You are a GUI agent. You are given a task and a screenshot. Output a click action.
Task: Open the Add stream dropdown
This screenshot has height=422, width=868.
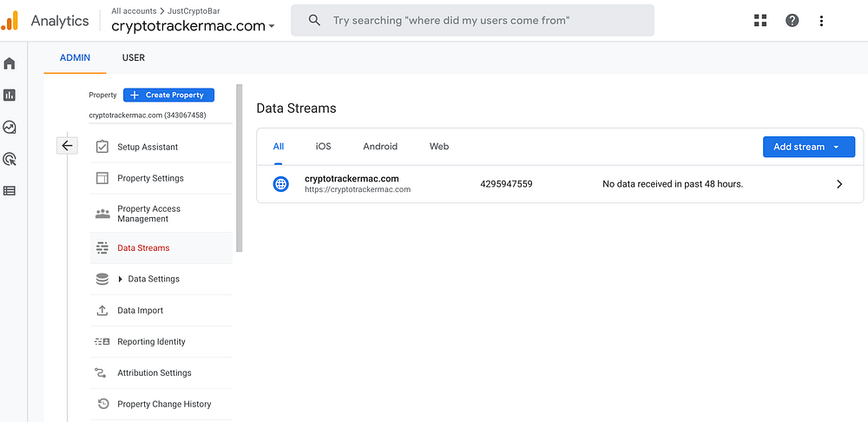[x=808, y=147]
